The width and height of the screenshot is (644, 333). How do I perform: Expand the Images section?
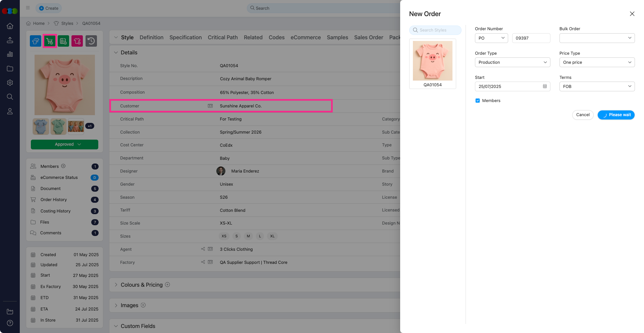[x=116, y=305]
